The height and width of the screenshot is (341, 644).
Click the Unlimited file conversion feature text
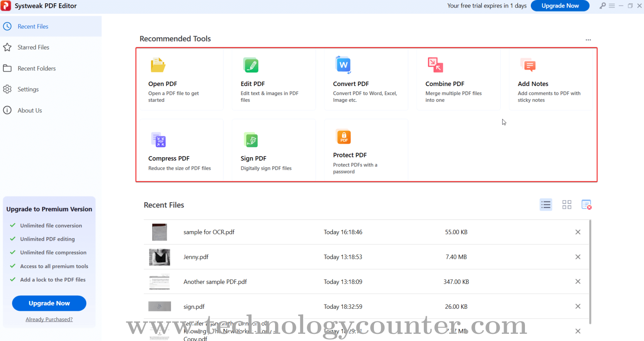coord(51,226)
